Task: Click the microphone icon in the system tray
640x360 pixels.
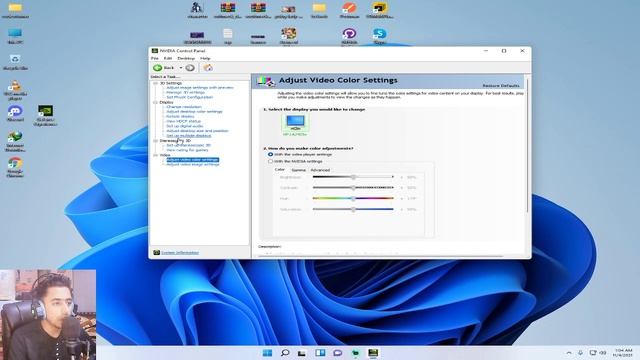Action: tap(580, 353)
